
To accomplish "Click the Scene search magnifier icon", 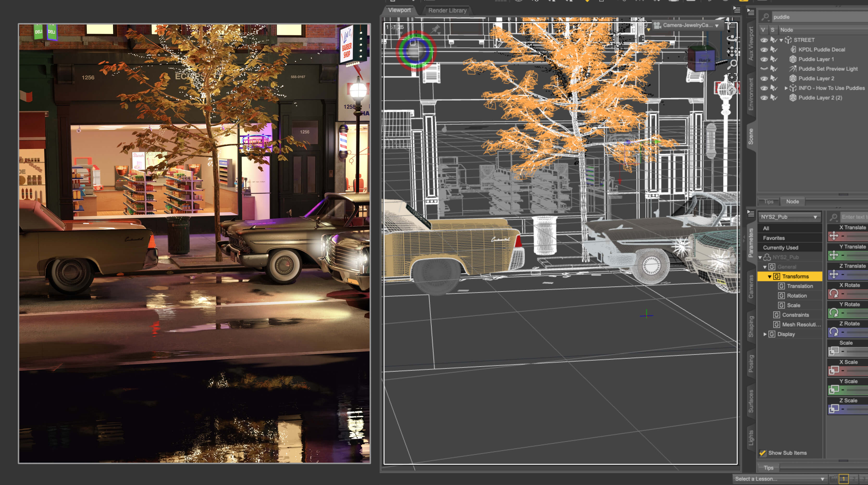I will (x=766, y=17).
